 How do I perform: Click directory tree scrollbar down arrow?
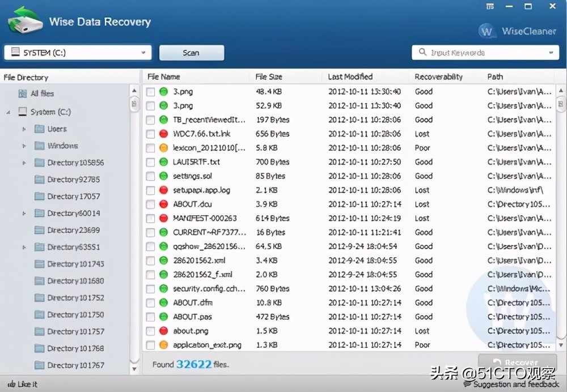click(x=134, y=369)
